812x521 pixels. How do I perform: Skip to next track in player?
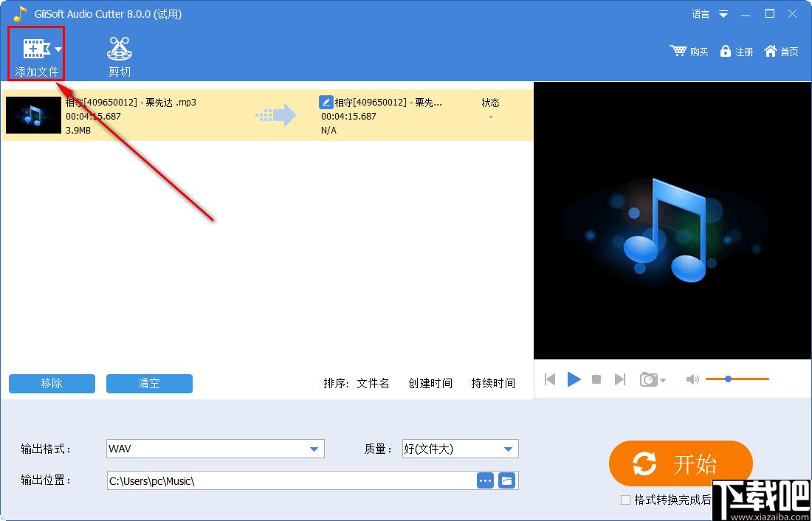pos(620,379)
